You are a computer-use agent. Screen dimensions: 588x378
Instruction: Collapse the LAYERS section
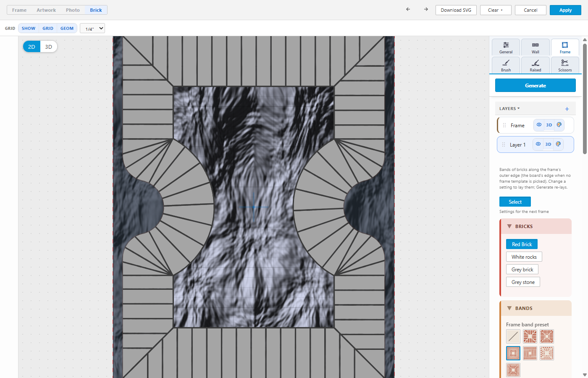pos(509,109)
